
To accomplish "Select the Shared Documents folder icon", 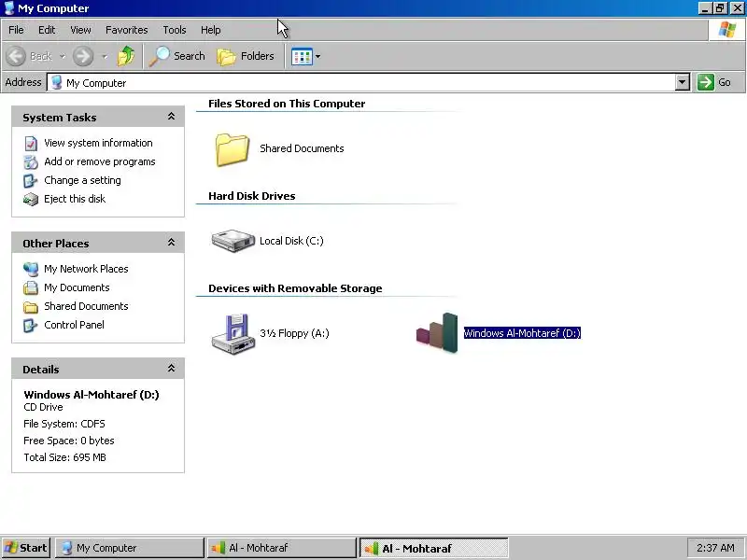I will (x=233, y=149).
